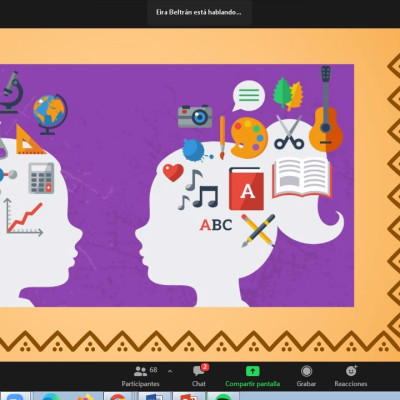Click the calculator image on the slide
The height and width of the screenshot is (400, 400).
pyautogui.click(x=41, y=178)
